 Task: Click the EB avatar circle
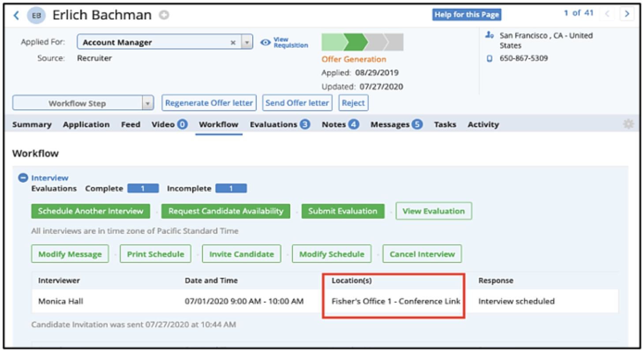[x=36, y=15]
